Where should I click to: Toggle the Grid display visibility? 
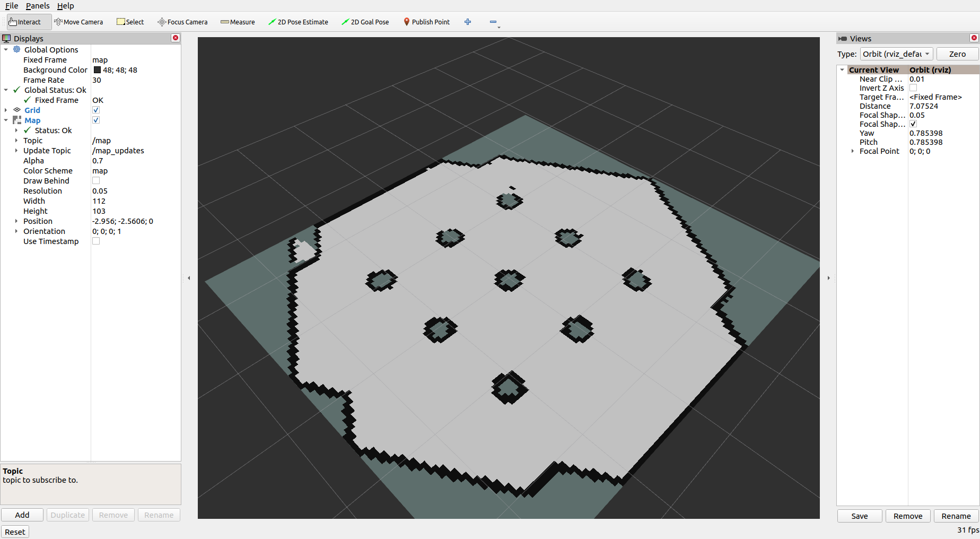coord(95,110)
